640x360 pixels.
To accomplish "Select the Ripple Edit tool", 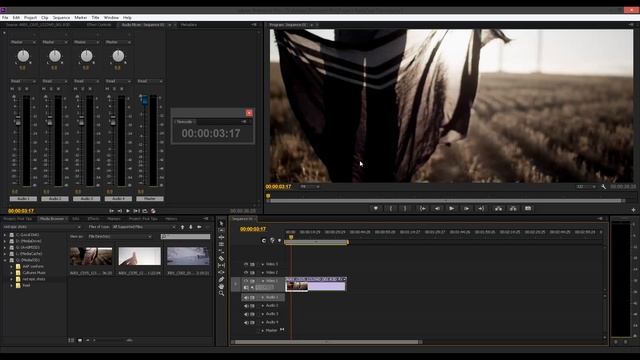I will (x=221, y=238).
